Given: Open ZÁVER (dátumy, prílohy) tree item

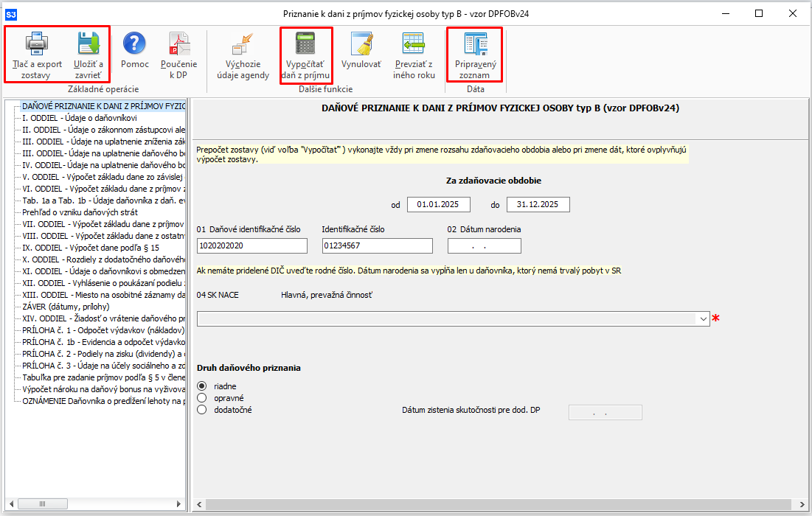Looking at the screenshot, I should (66, 307).
